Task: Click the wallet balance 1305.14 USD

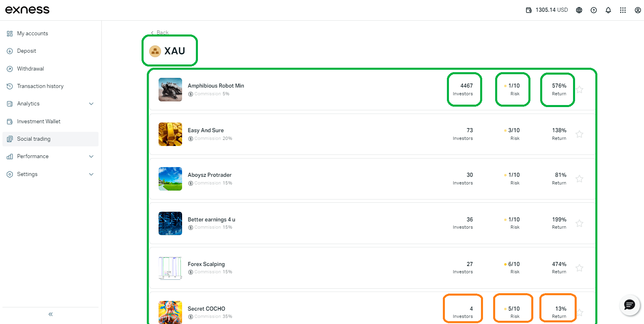Action: point(547,10)
